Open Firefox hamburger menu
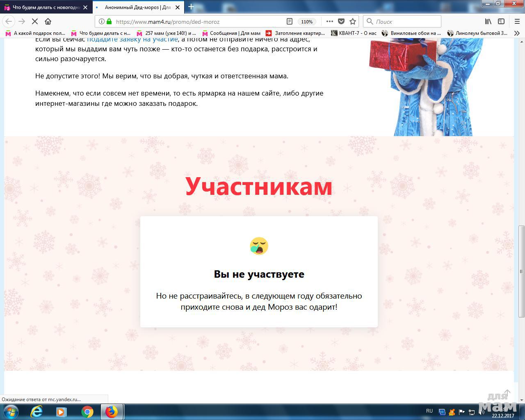Screen dimensions: 525x420 517,21
